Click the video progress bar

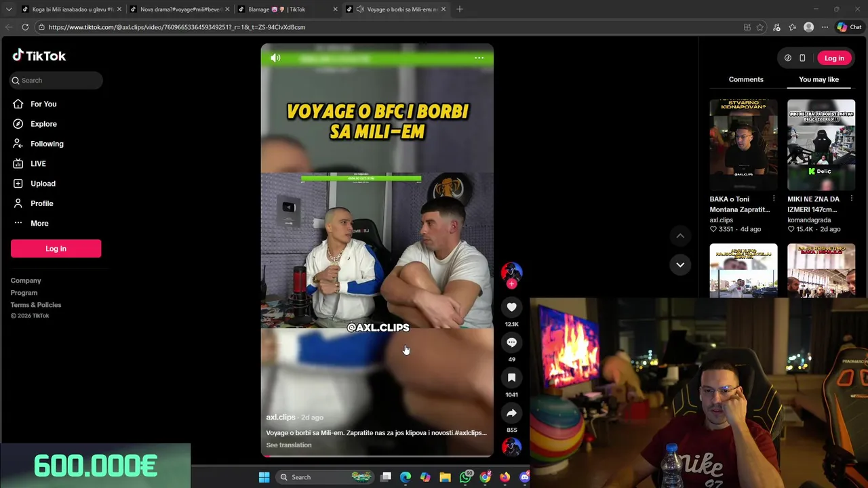(x=377, y=456)
